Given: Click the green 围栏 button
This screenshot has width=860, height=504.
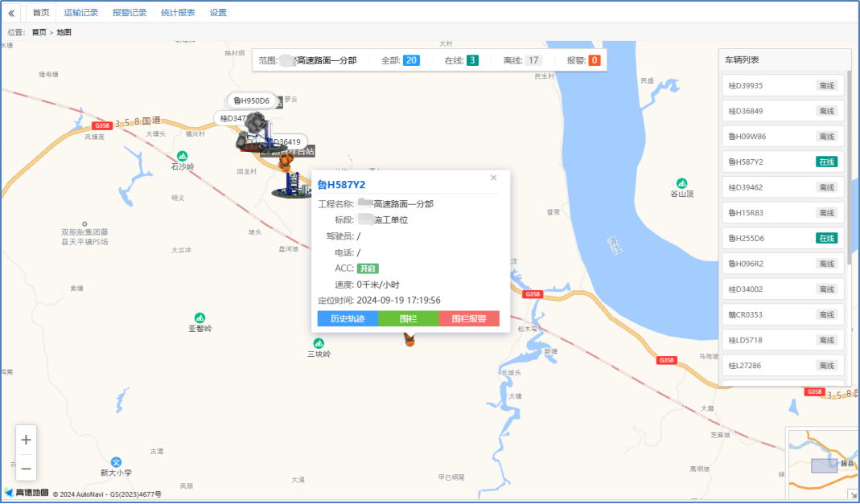Looking at the screenshot, I should [x=409, y=319].
